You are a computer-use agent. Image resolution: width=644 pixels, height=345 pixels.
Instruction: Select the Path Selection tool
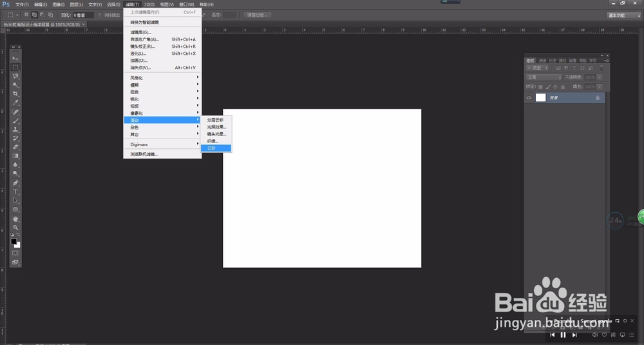coord(15,201)
